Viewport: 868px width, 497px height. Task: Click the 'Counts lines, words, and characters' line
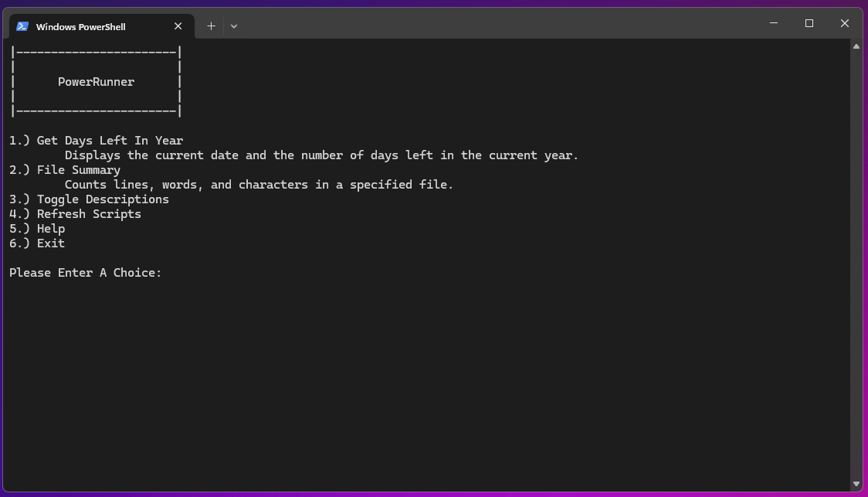click(x=259, y=185)
